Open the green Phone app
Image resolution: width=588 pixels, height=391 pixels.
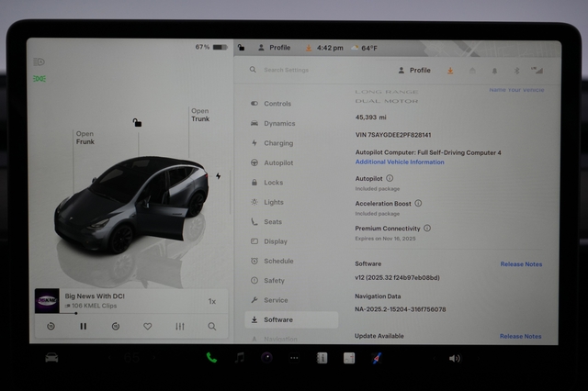click(x=211, y=358)
